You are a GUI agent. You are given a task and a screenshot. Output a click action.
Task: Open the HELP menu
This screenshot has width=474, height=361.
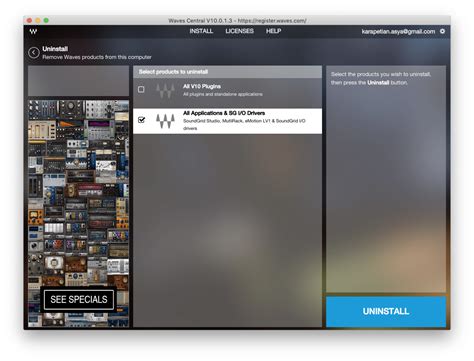click(x=273, y=31)
